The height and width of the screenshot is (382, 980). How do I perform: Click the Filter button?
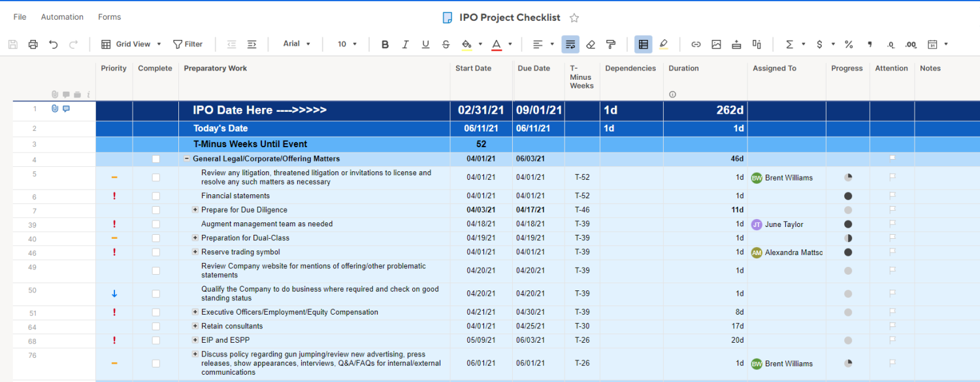188,44
